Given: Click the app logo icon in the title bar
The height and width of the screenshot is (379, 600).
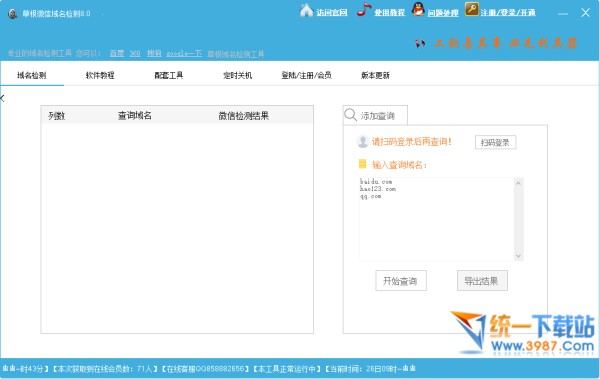Looking at the screenshot, I should (x=13, y=14).
